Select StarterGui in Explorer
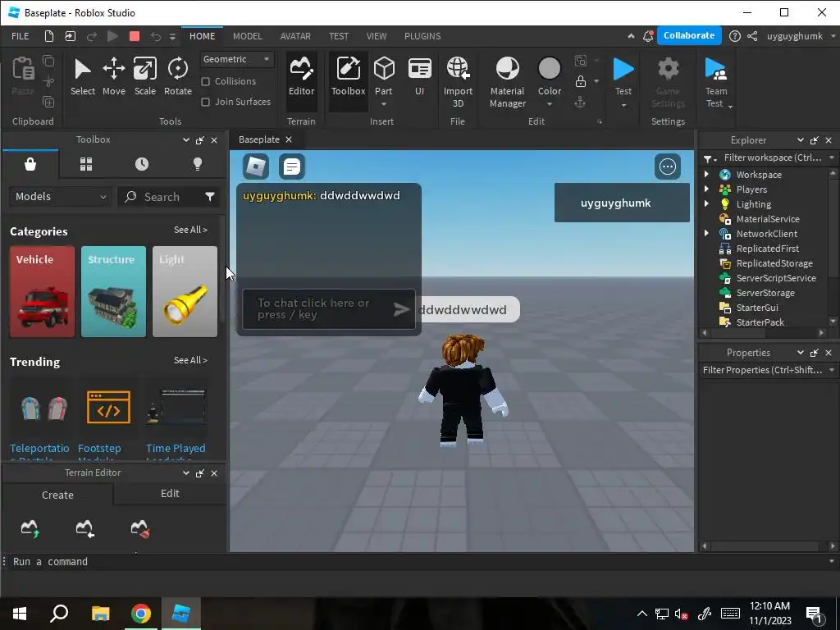Viewport: 840px width, 630px height. coord(757,308)
